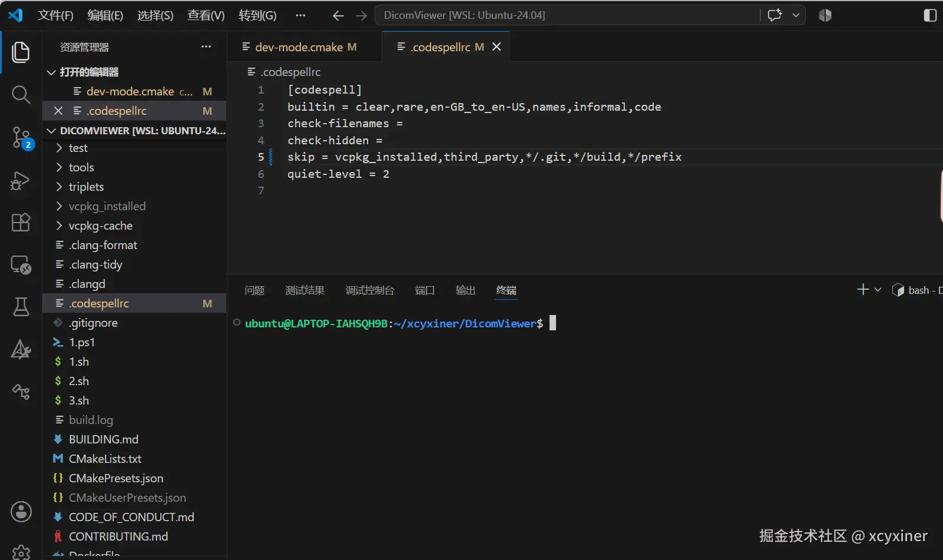Select the 终端 panel tab
This screenshot has height=560, width=943.
(506, 290)
